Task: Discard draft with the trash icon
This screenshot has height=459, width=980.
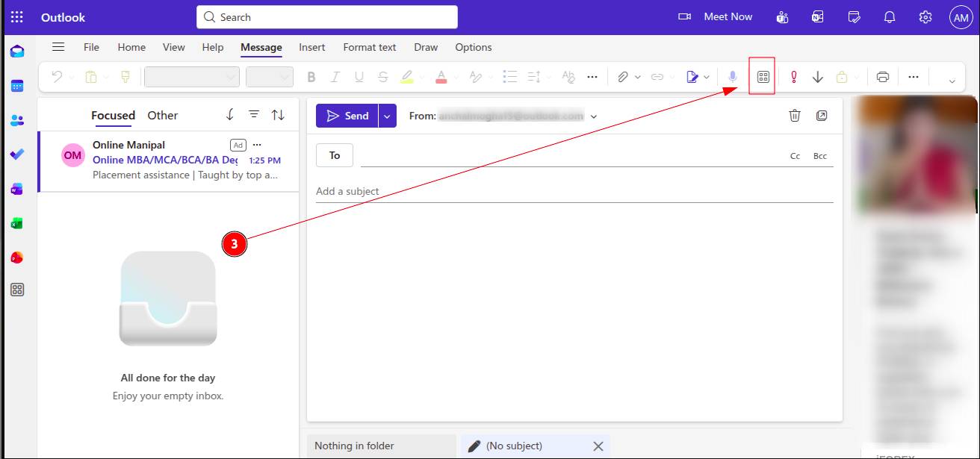Action: click(795, 116)
